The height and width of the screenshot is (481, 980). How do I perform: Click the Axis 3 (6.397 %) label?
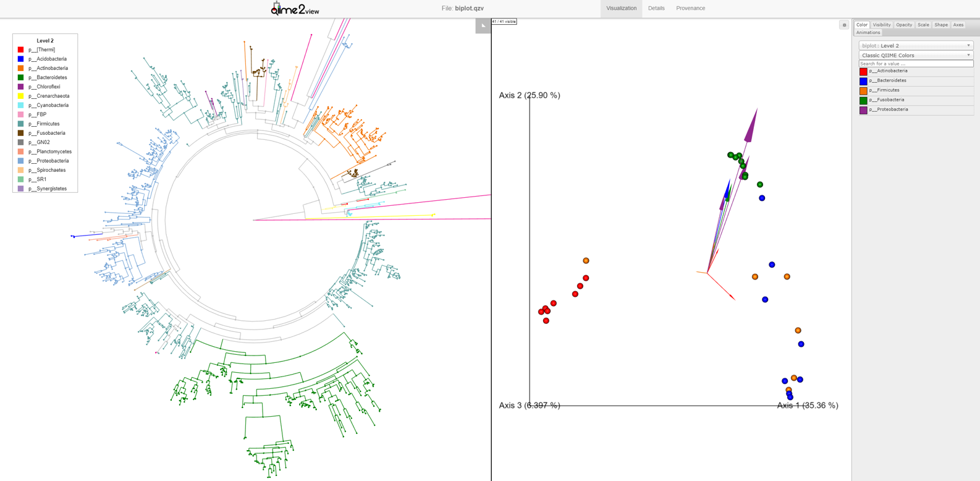tap(530, 406)
